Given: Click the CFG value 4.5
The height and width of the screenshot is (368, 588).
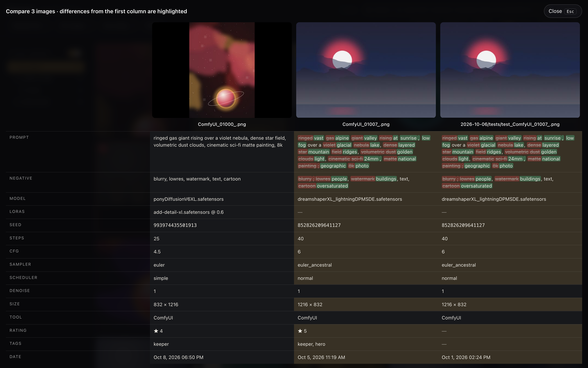Looking at the screenshot, I should [157, 252].
